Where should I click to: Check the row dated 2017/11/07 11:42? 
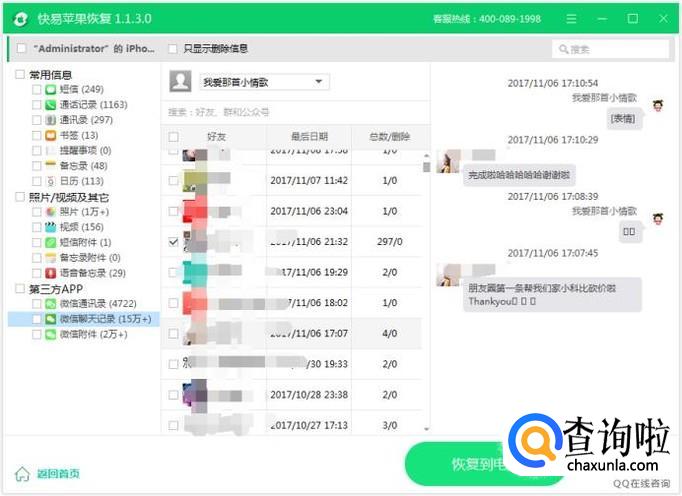173,180
